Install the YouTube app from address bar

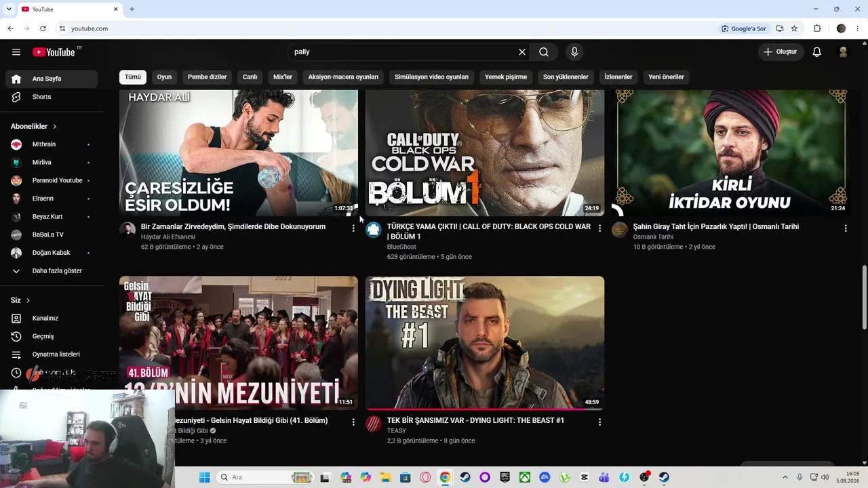click(x=780, y=28)
